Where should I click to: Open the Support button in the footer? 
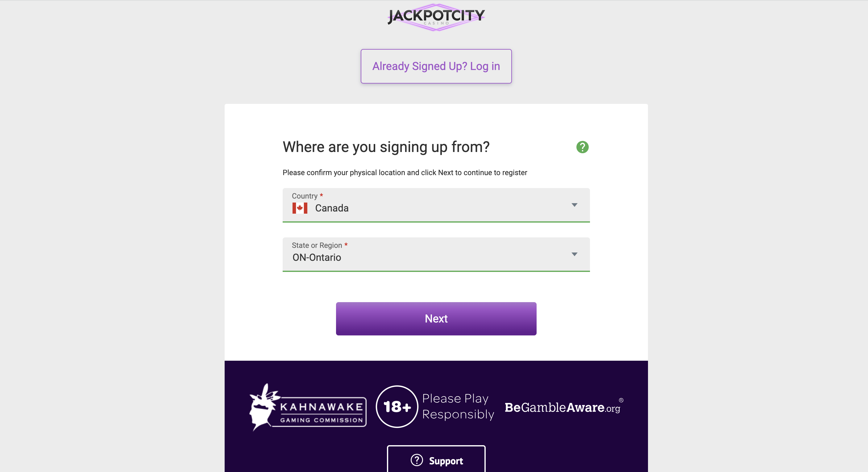(x=436, y=460)
